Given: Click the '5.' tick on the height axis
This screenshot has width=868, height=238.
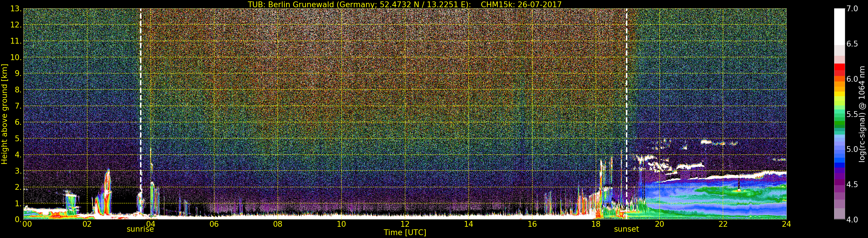Looking at the screenshot, I should point(18,138).
